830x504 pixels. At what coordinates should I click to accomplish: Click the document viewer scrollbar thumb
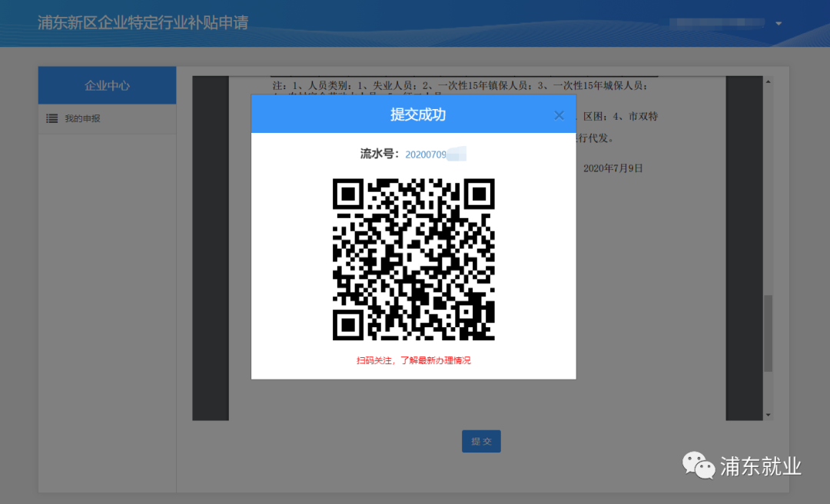(x=768, y=333)
